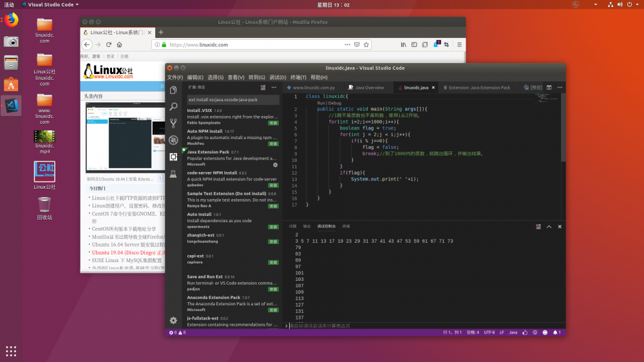Install the Auto NPM install extension
Screen dimensions: 644x362
pos(273,144)
